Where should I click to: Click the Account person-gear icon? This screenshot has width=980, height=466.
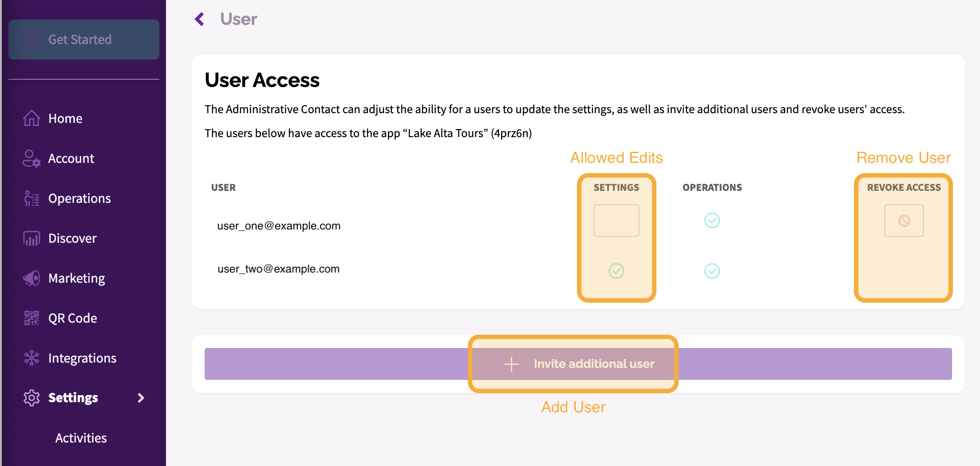(x=32, y=158)
